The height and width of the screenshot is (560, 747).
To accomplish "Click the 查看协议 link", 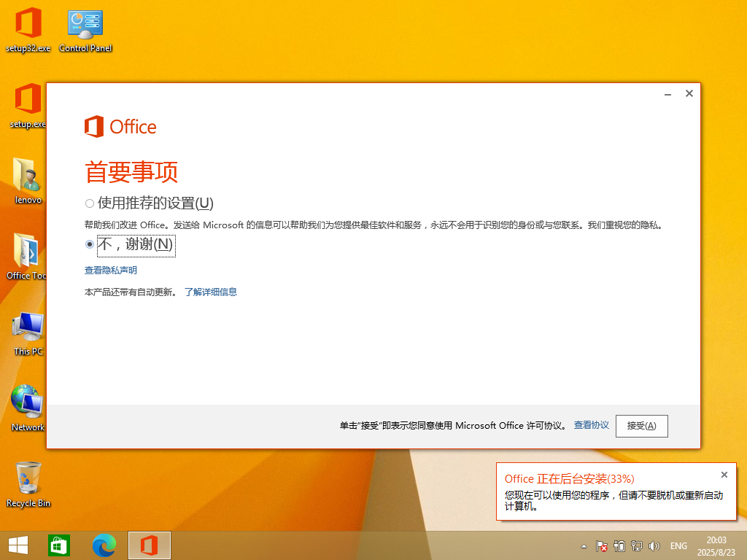I will pos(591,425).
